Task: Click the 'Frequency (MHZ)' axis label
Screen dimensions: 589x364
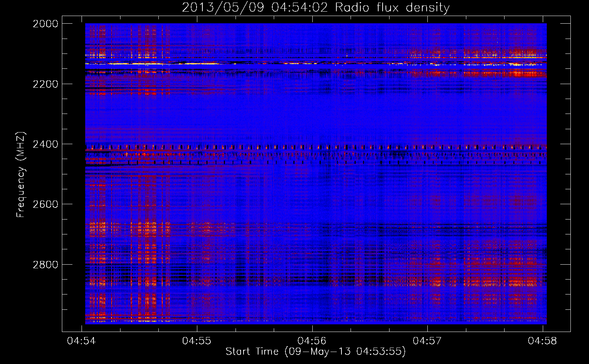Action: 21,175
